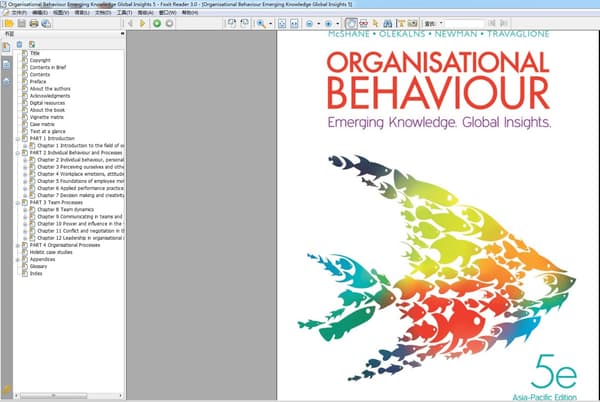Screen dimensions: 600x402
Task: Open a file with the folder icon
Action: [8, 23]
